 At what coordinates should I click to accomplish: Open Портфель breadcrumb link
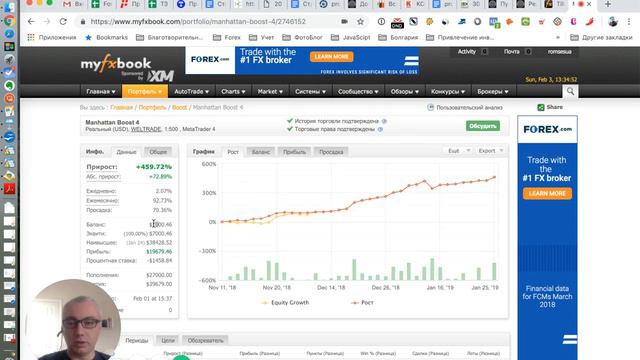(152, 107)
